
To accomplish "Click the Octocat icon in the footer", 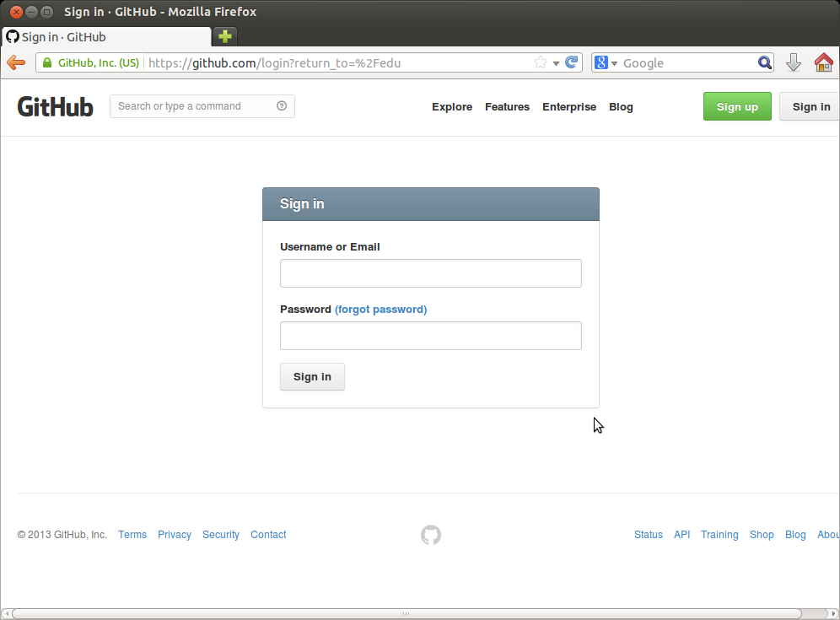I will 431,535.
